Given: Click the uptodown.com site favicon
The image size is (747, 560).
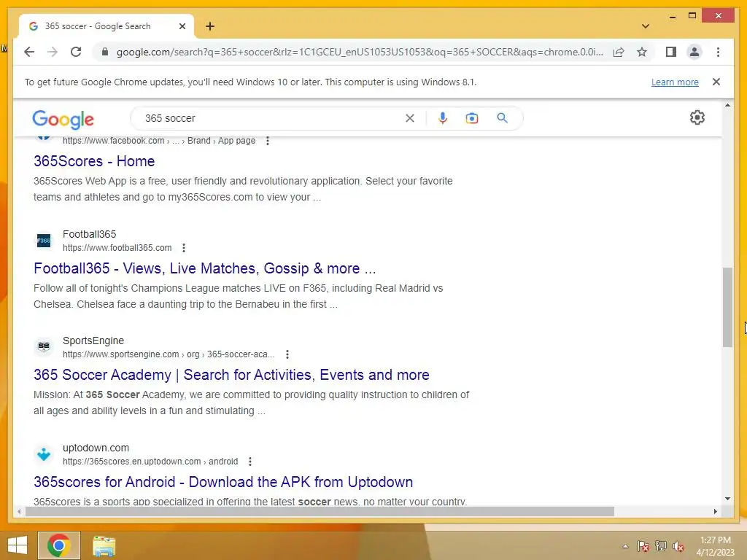Looking at the screenshot, I should [43, 454].
